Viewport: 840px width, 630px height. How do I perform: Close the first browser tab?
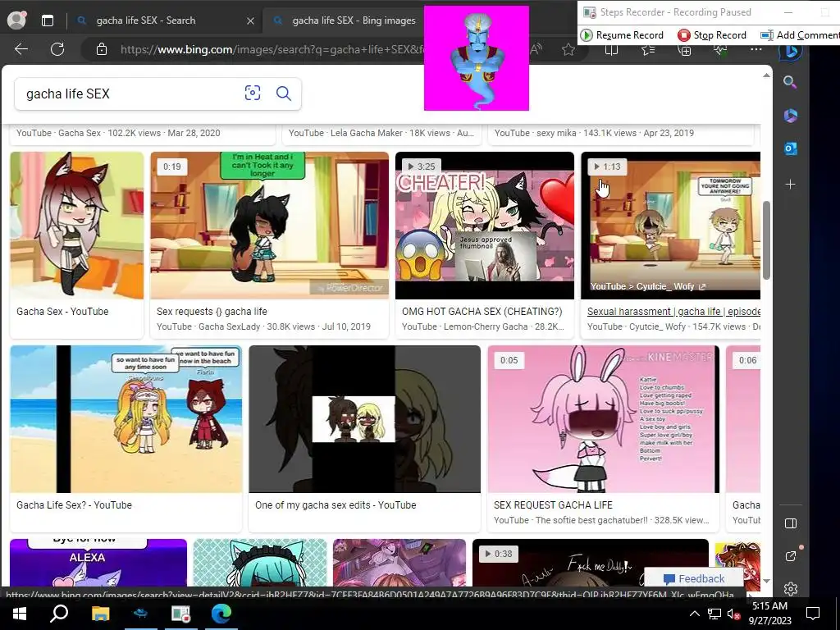point(250,21)
